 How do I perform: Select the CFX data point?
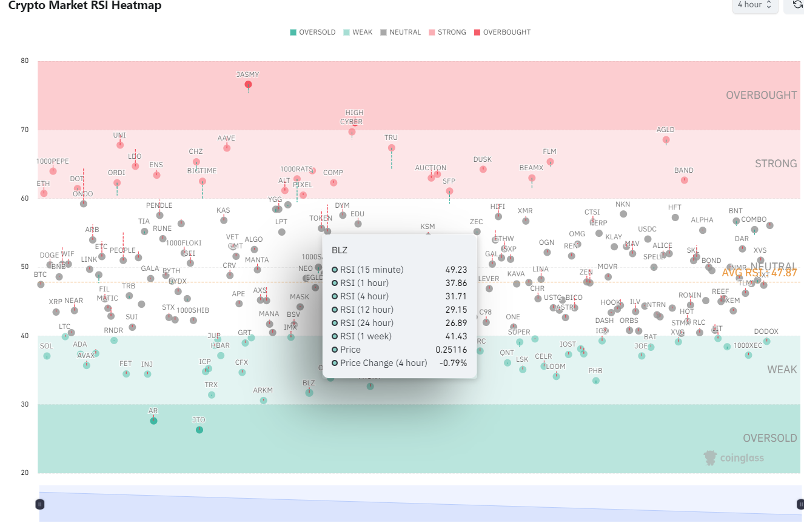click(242, 372)
